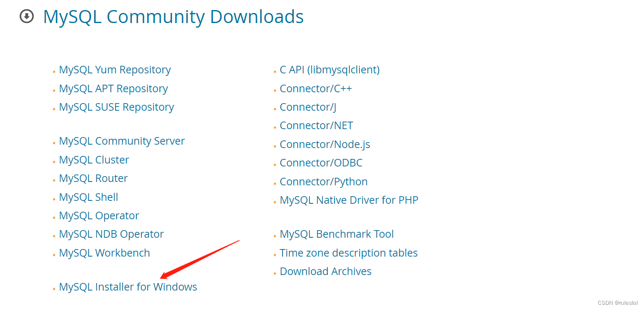Viewport: 644px width, 309px height.
Task: Open MySQL Native Driver for PHP
Action: pos(349,200)
